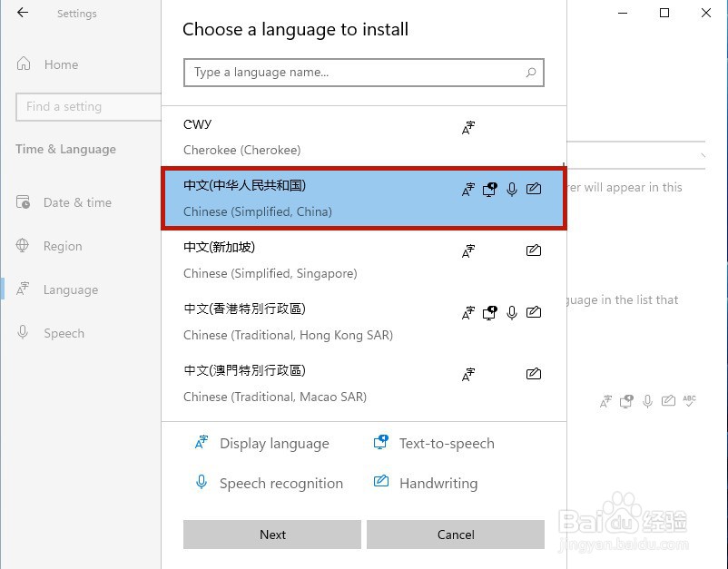
Task: Maximize the Settings window
Action: [x=664, y=13]
